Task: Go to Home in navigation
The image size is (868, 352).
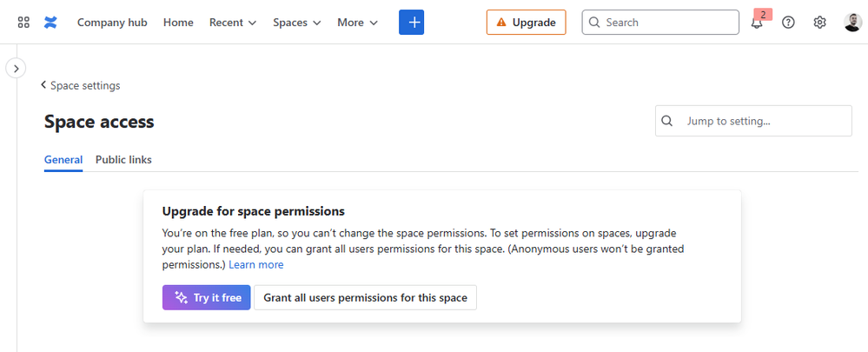Action: coord(178,23)
